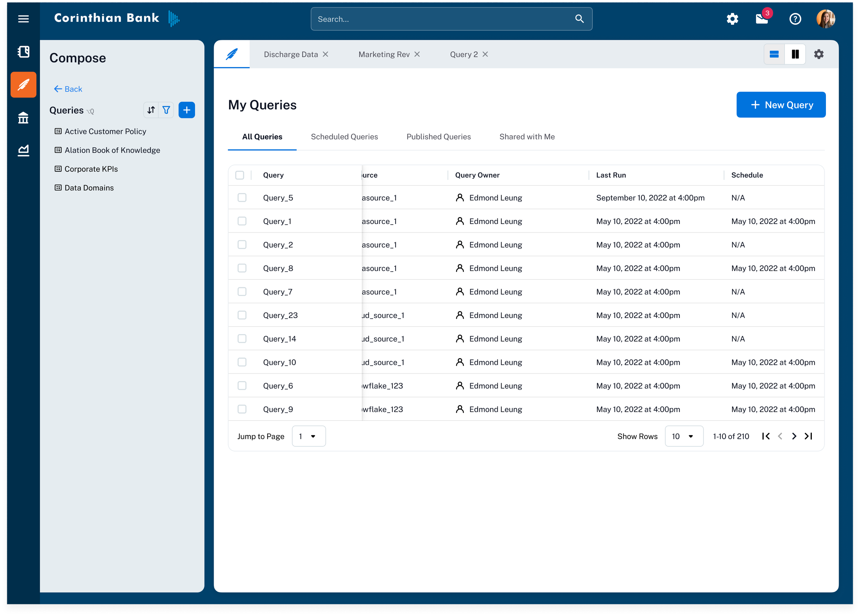860x616 pixels.
Task: Click the filter funnel icon for Queries
Action: 166,110
